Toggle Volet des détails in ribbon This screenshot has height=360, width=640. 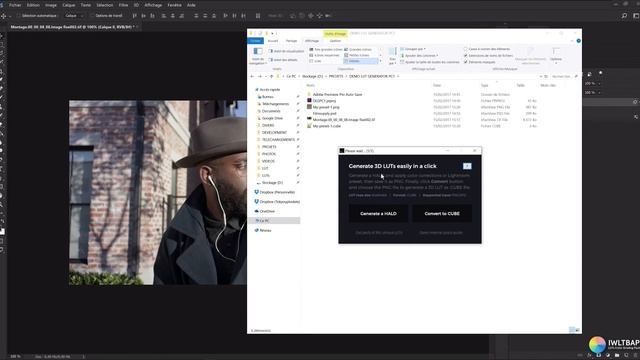[283, 60]
